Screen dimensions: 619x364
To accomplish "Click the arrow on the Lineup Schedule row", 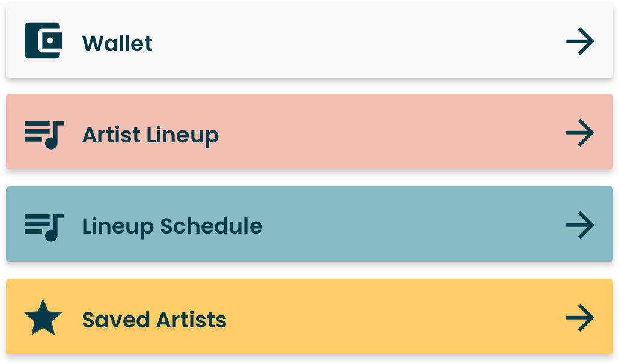I will pos(580,225).
